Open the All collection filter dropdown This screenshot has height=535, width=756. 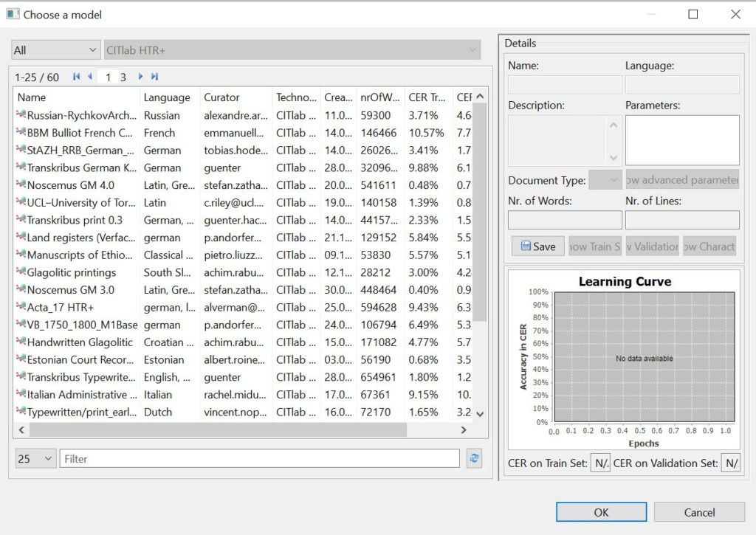coord(56,50)
